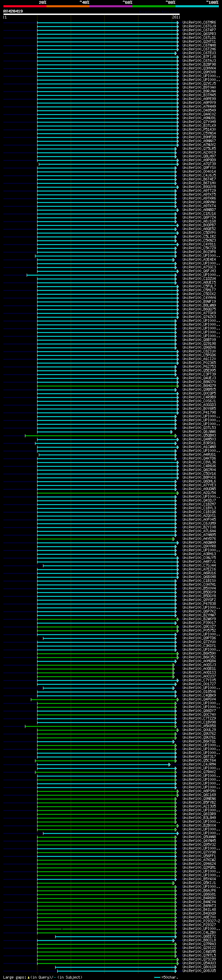Open hit UniRef100_B2BF98
This screenshot has height=980, width=222.
199,64
